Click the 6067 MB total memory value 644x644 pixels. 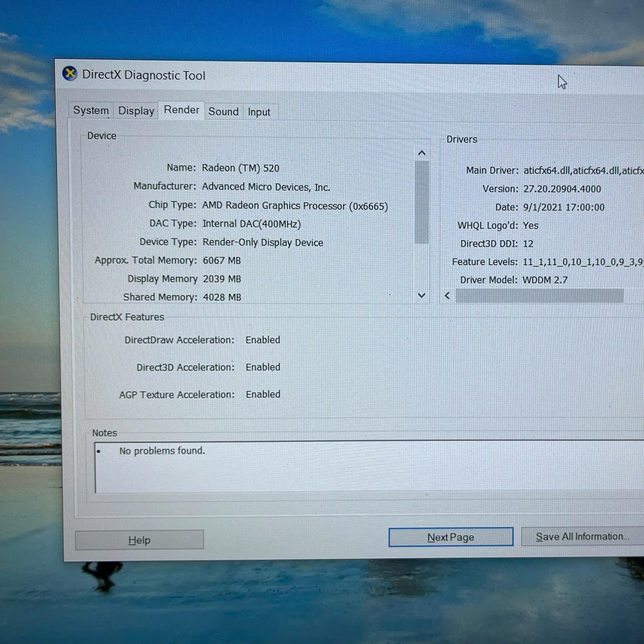(x=222, y=260)
